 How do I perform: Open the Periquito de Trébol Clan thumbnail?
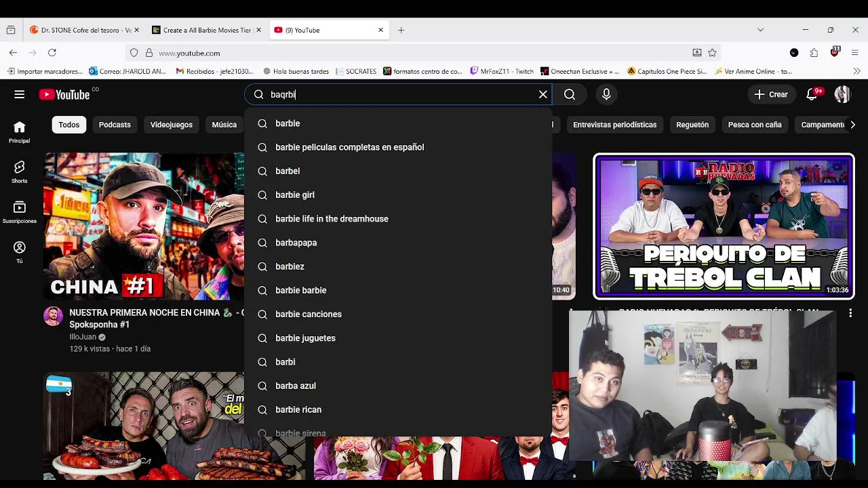coord(724,226)
